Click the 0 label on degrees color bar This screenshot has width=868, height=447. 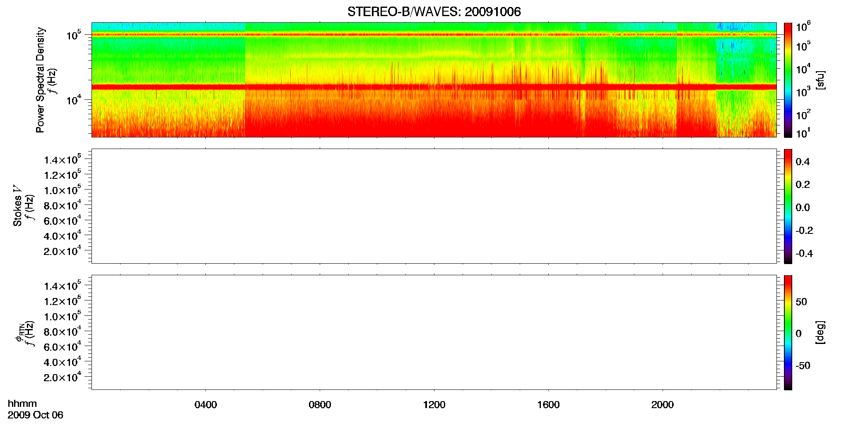(798, 334)
